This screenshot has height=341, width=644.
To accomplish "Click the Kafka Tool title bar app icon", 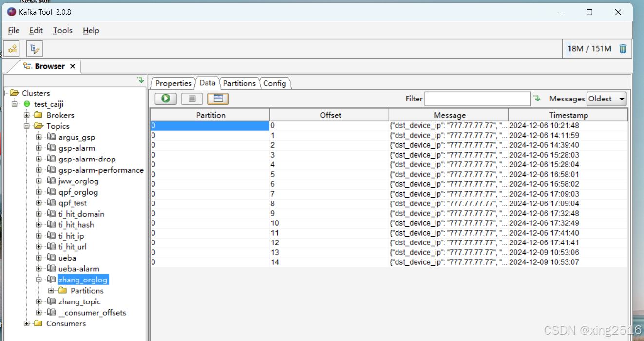I will tap(12, 12).
